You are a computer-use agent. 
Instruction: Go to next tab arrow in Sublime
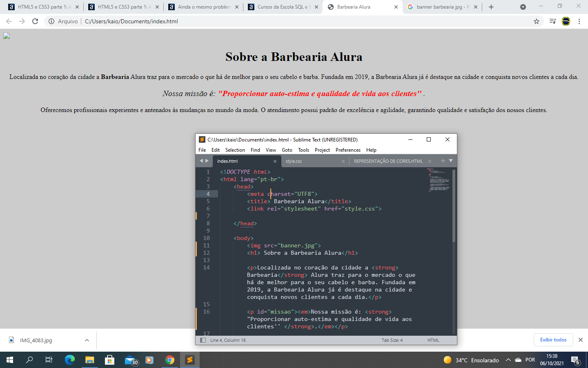pos(207,161)
